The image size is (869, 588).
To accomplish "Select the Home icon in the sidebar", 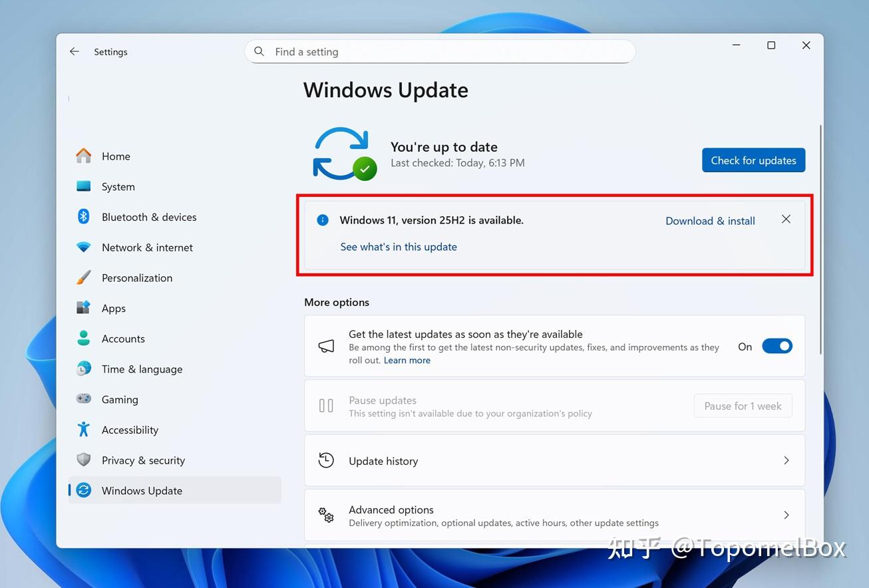I will coord(83,156).
